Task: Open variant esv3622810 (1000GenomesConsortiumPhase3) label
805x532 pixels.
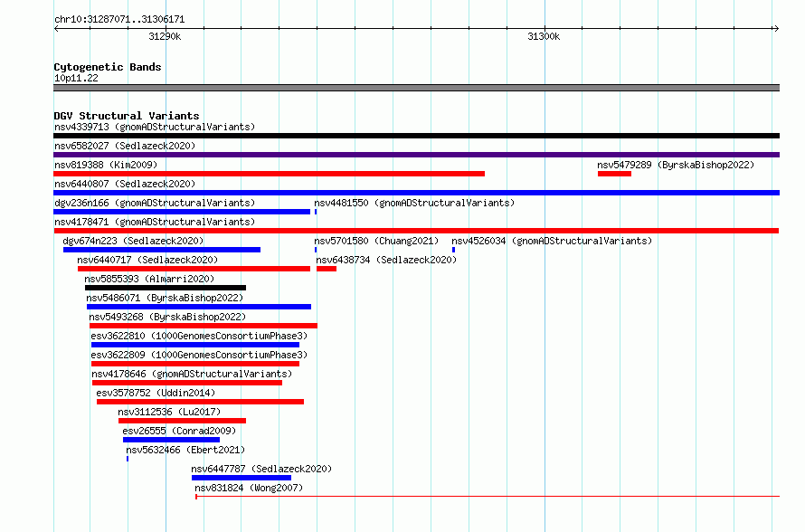Action: click(x=199, y=336)
